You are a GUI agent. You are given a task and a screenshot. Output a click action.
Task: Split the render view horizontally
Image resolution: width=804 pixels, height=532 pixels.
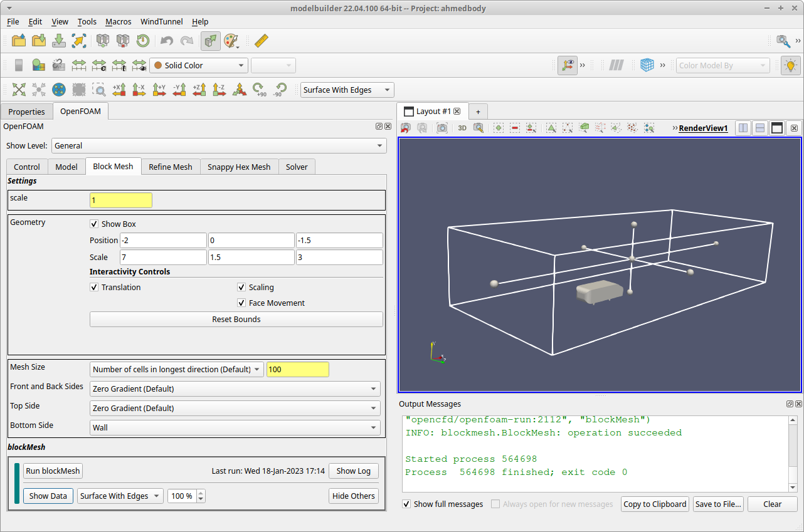pyautogui.click(x=743, y=128)
